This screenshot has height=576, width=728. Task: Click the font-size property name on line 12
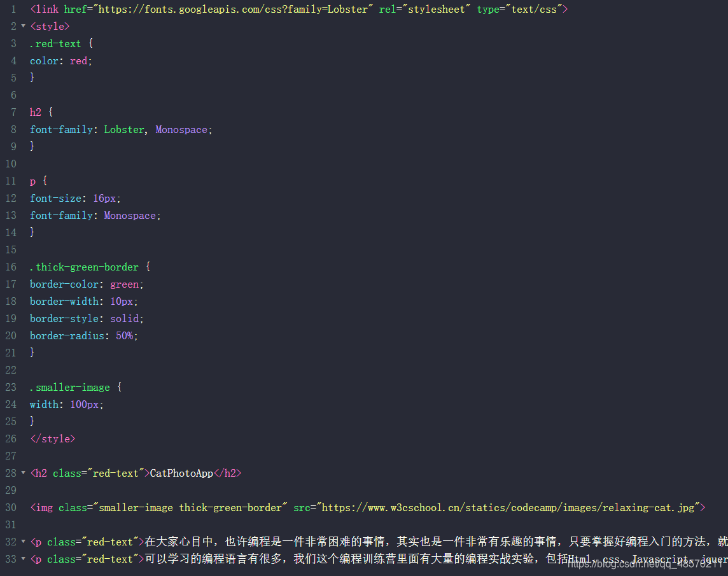[55, 199]
